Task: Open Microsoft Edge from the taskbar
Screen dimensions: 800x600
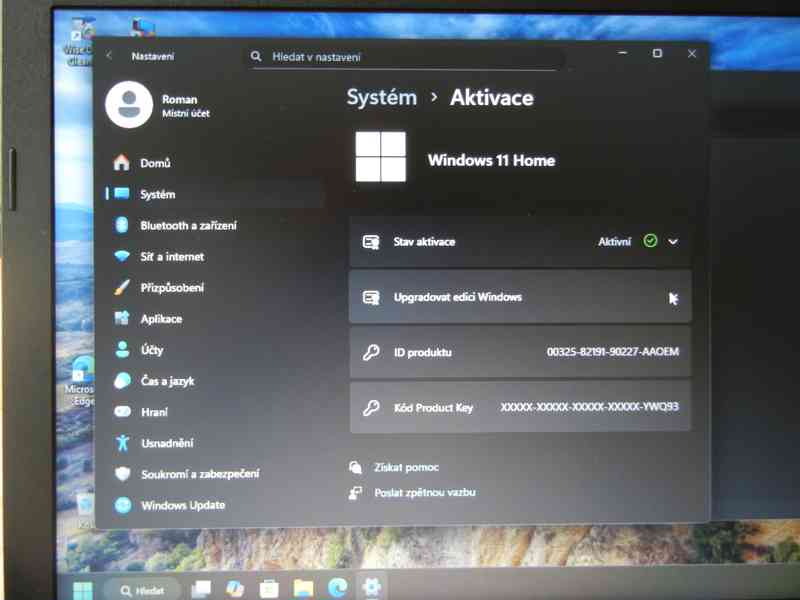Action: (337, 588)
